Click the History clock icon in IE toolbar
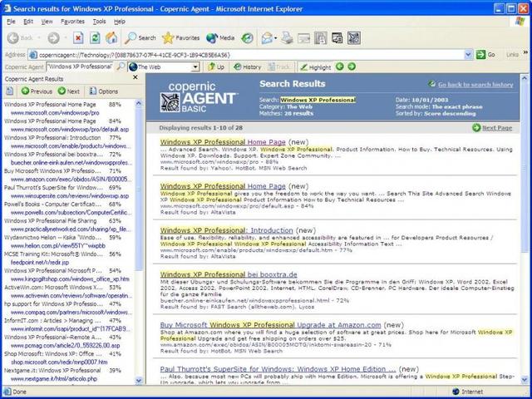This screenshot has width=532, height=399. click(248, 37)
